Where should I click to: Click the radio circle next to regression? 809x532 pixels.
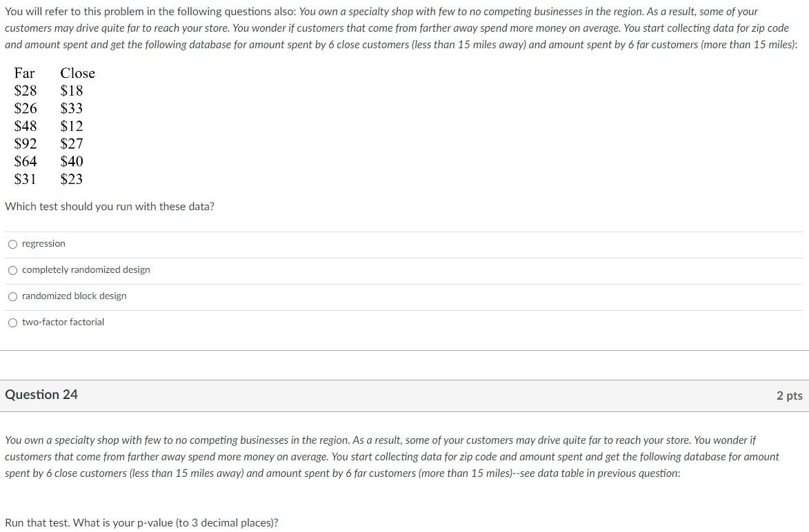12,243
